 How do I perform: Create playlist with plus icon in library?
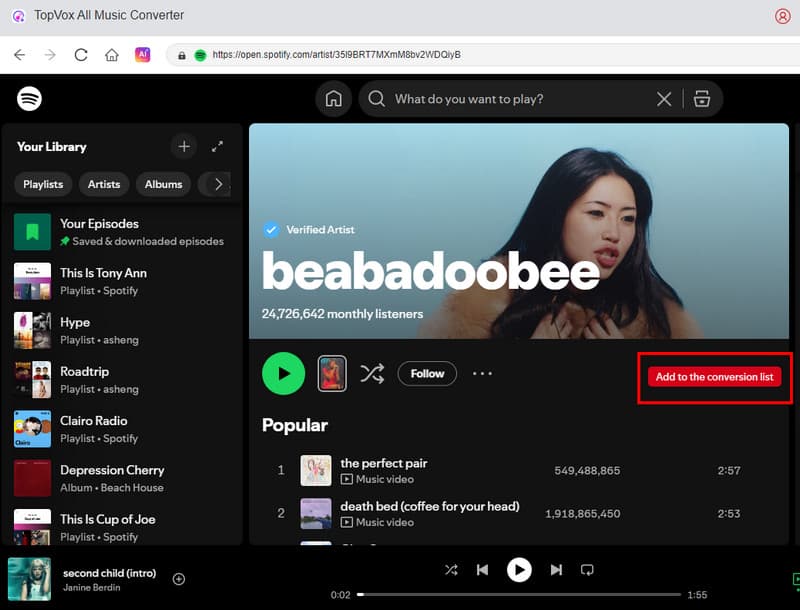point(184,147)
